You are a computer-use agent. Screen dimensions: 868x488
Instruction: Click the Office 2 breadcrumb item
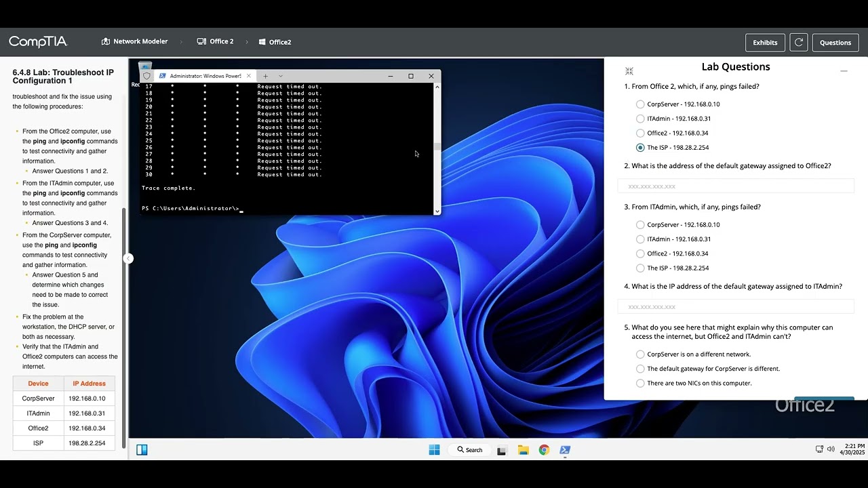click(215, 41)
